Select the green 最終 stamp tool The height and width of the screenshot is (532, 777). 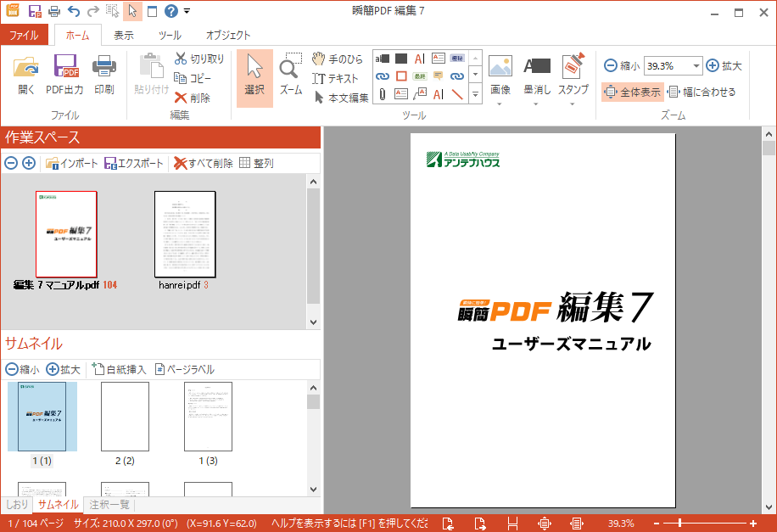tap(420, 76)
